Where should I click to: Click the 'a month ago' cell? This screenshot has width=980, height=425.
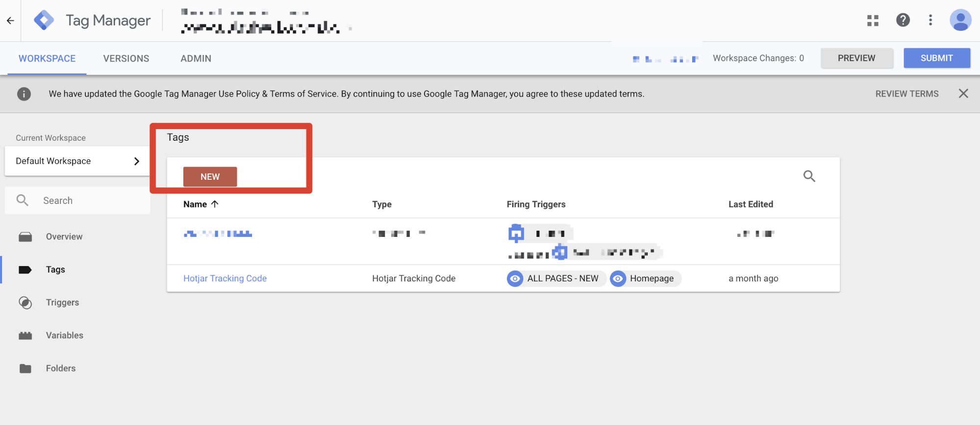click(x=753, y=278)
